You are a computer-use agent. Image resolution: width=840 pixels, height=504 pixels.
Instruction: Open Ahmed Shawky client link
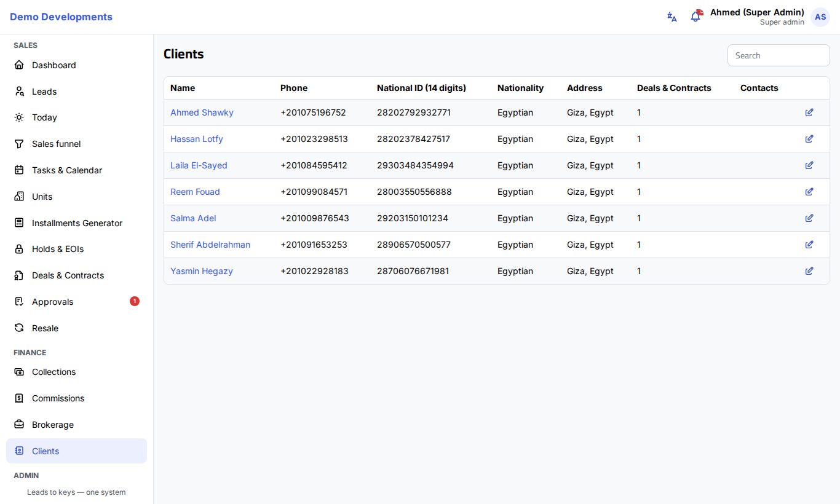point(202,112)
